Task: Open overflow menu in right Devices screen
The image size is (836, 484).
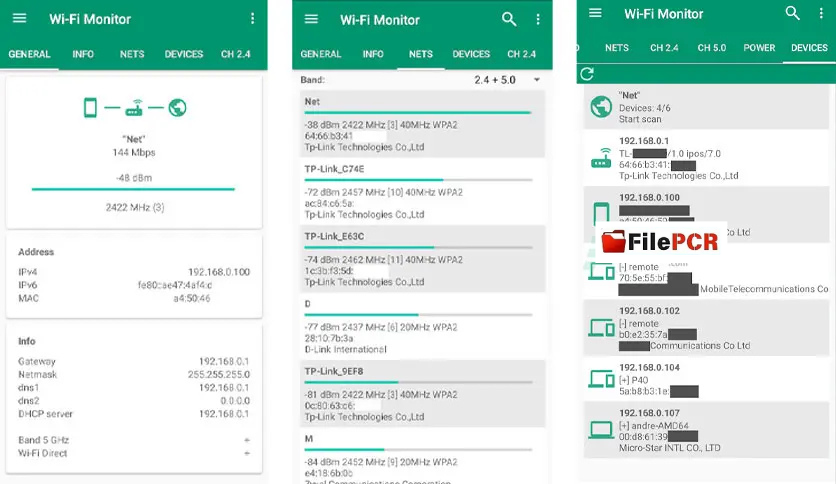Action: [821, 13]
